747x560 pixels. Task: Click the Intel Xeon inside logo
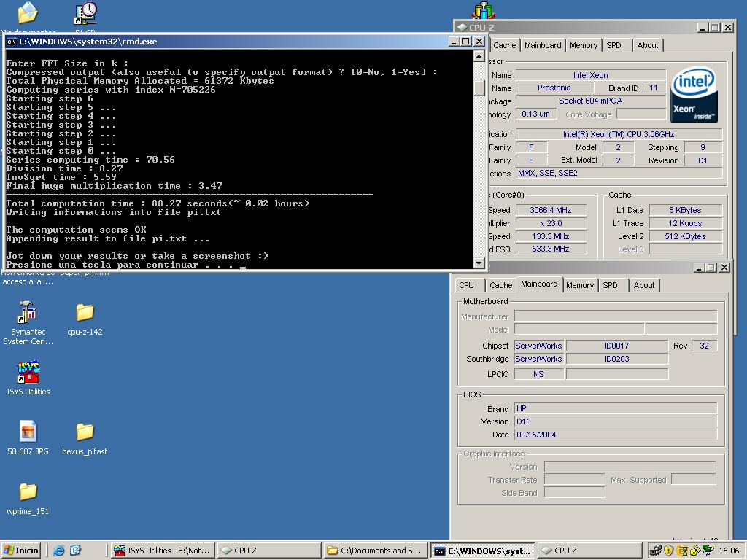click(x=694, y=95)
